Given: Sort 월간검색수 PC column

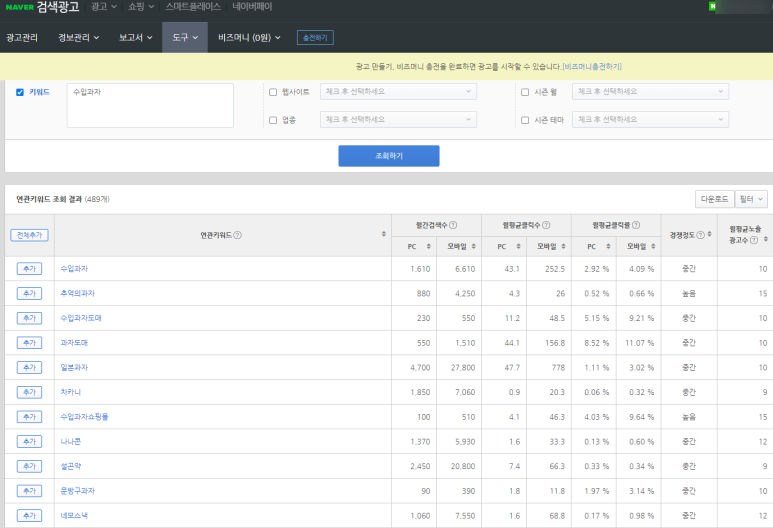Looking at the screenshot, I should point(428,246).
